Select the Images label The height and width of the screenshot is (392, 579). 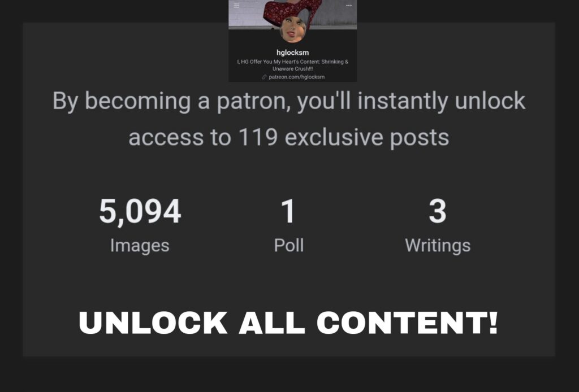[x=140, y=246]
